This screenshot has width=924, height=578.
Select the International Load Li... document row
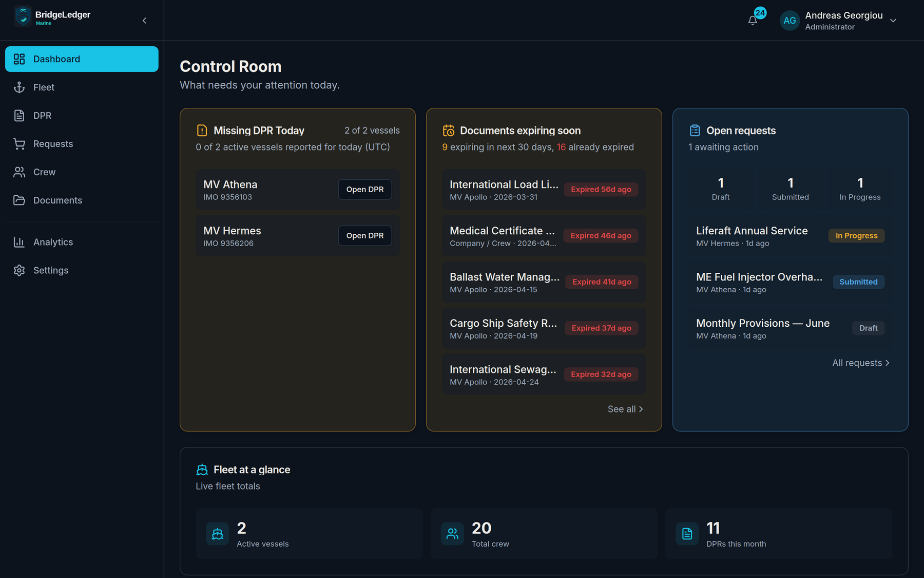[544, 190]
